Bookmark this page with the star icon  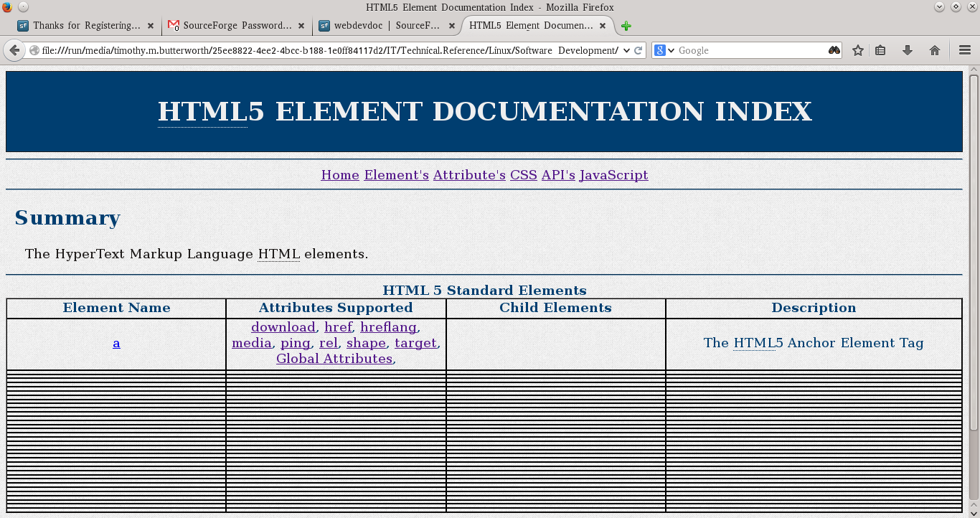click(857, 50)
